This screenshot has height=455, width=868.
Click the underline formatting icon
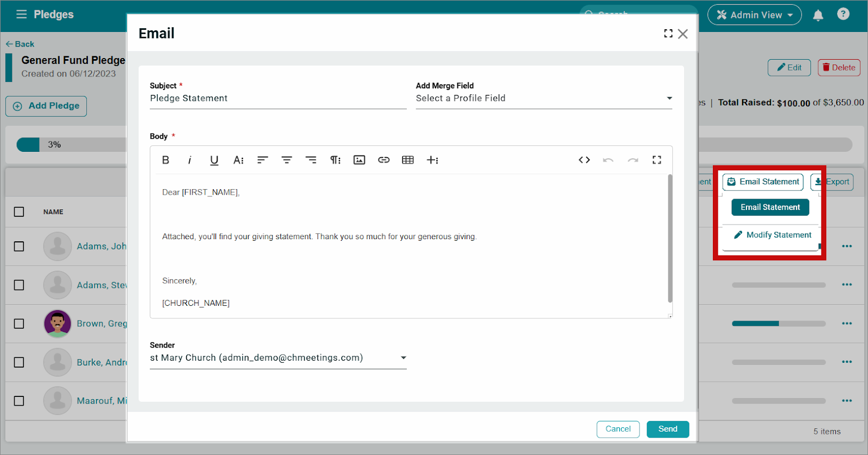click(x=214, y=160)
